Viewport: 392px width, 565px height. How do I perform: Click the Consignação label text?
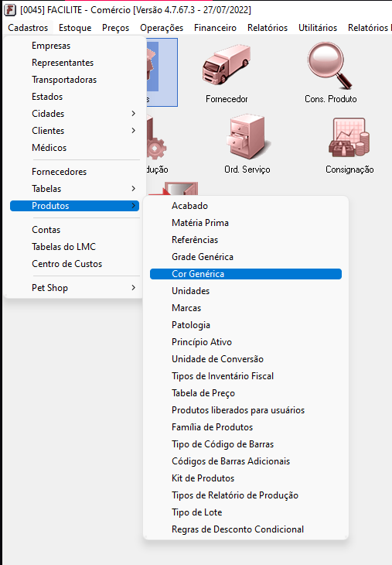349,169
